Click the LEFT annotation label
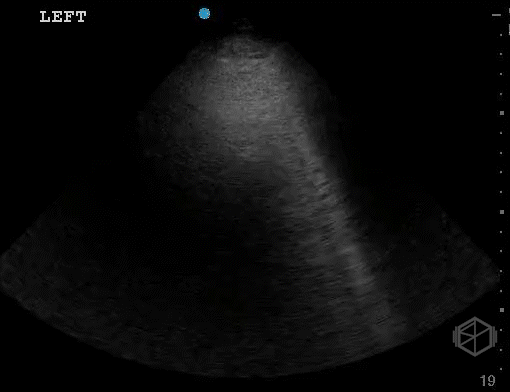Screen dimensions: 510x392 (x=63, y=17)
